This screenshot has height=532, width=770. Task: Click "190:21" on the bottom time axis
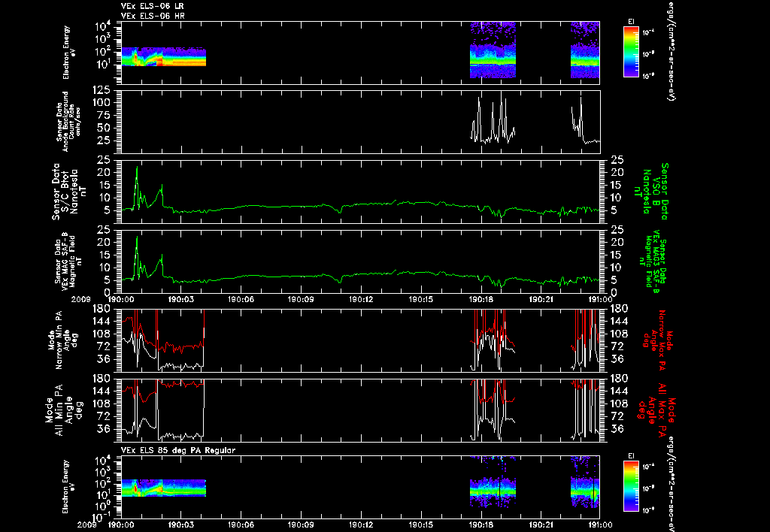[541, 524]
